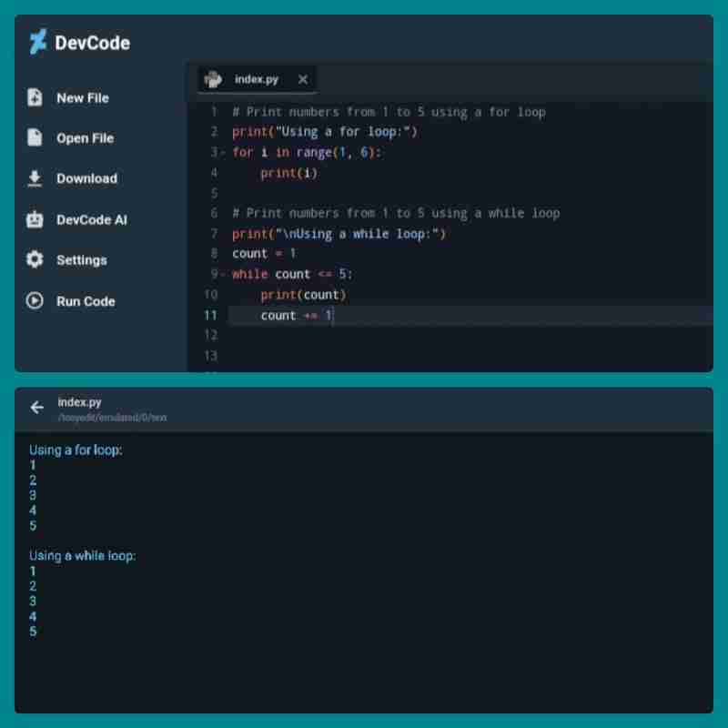This screenshot has width=728, height=728.
Task: Click 'while count <= 5:' line
Action: pos(292,274)
